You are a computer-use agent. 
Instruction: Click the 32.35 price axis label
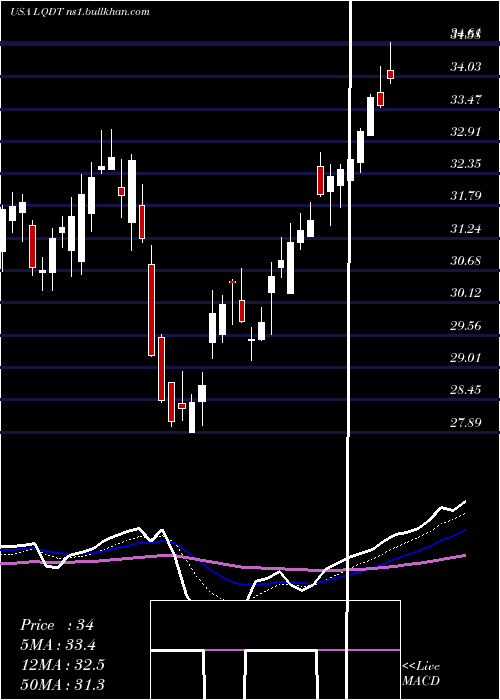coord(466,164)
